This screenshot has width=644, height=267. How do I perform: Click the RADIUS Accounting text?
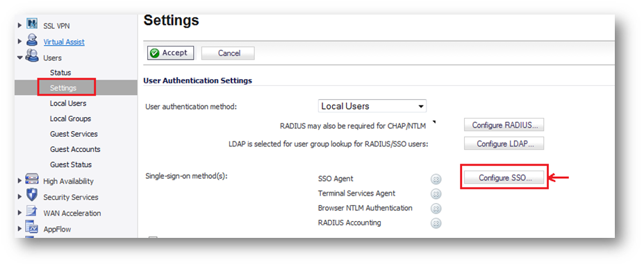pos(349,223)
